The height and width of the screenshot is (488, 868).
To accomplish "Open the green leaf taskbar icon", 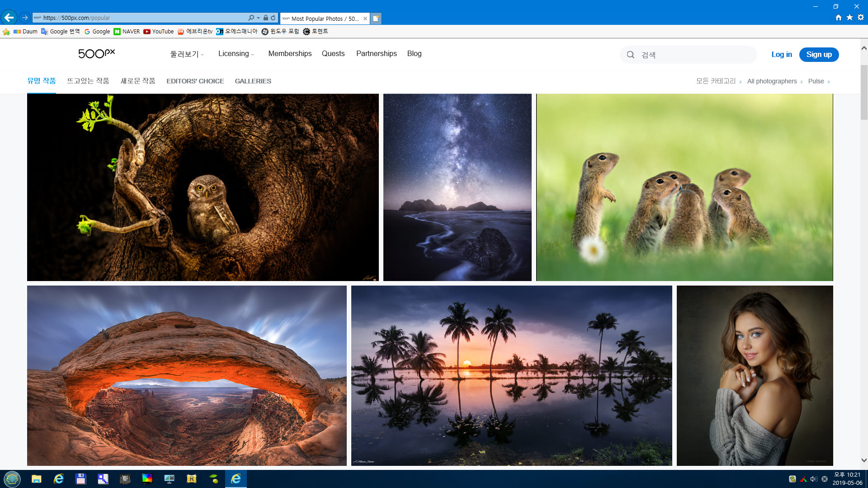I will point(214,479).
